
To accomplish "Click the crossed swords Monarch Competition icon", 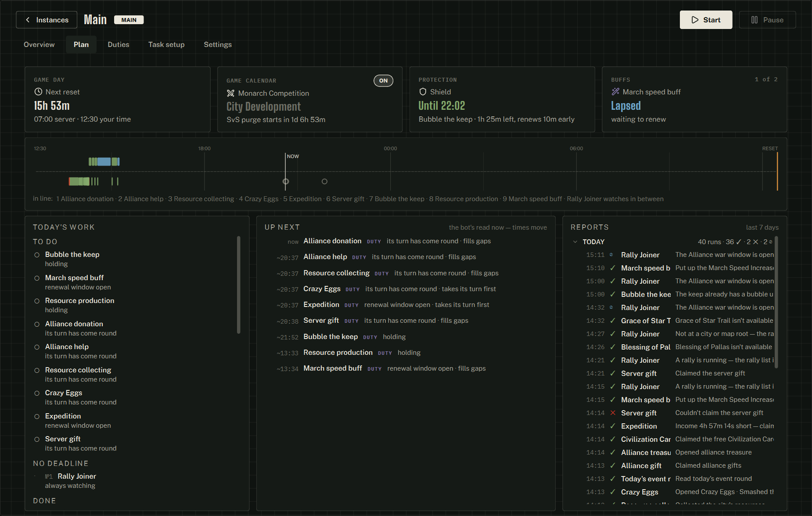I will (230, 93).
